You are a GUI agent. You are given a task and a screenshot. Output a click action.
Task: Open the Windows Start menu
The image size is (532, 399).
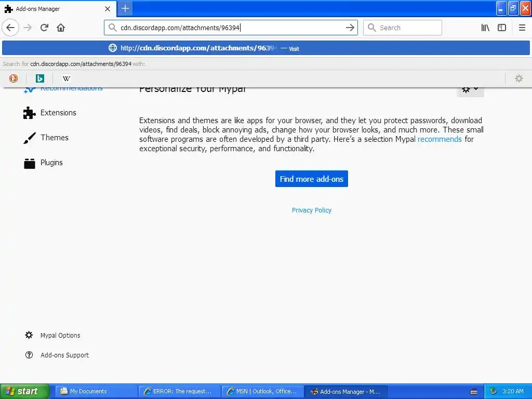24,391
